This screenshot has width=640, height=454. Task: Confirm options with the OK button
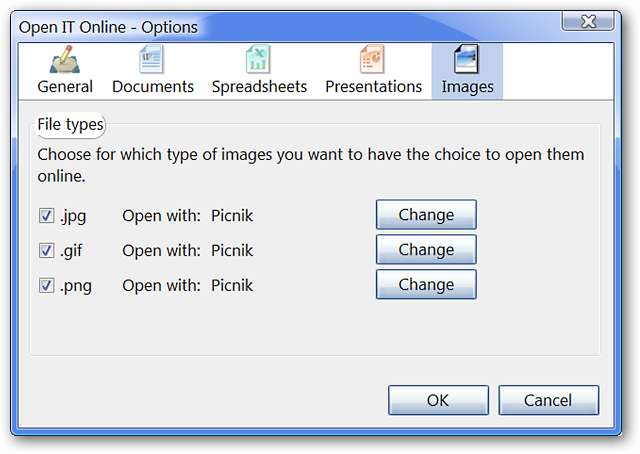437,400
